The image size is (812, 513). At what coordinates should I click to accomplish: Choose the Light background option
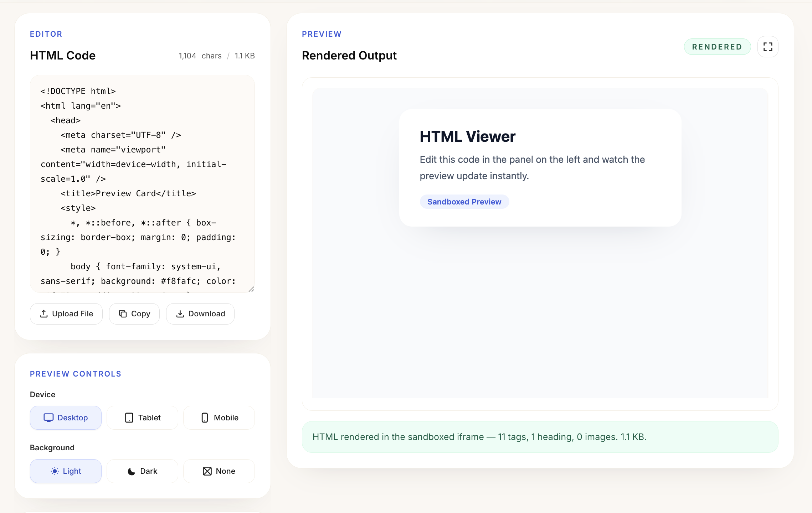pyautogui.click(x=66, y=471)
